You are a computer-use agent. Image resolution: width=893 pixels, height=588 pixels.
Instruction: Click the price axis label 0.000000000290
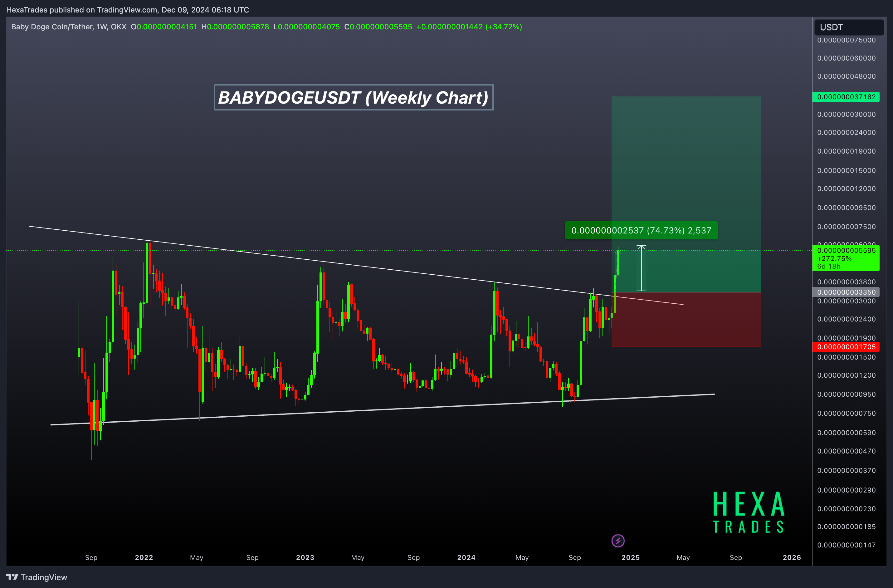pos(847,490)
